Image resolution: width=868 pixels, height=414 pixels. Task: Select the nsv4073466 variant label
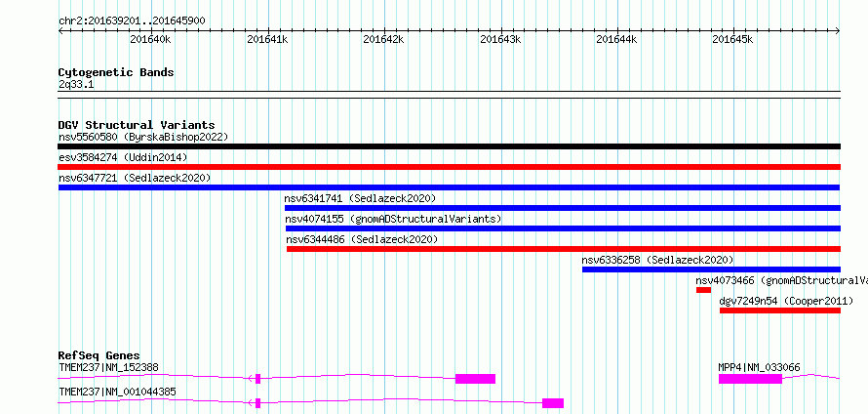tap(781, 281)
